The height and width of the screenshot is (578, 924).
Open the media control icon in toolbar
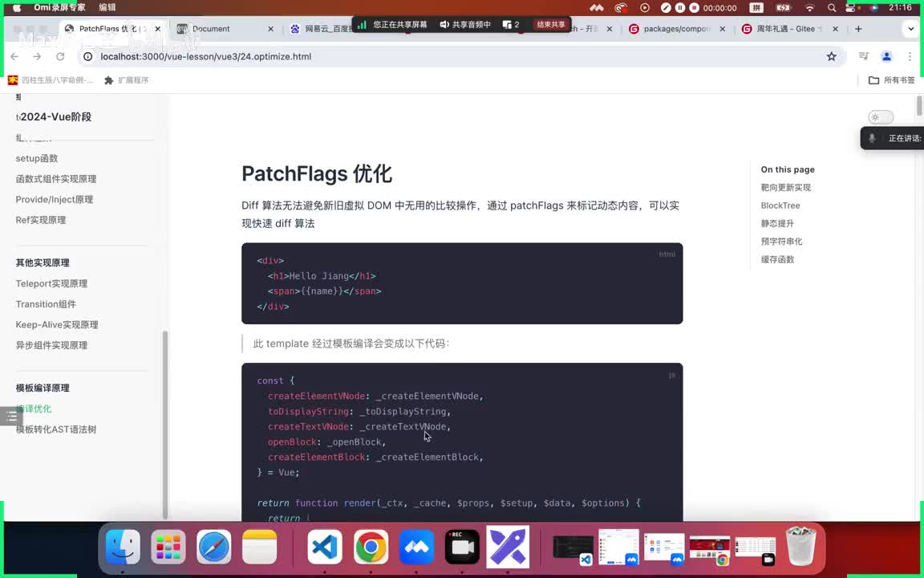pos(864,57)
